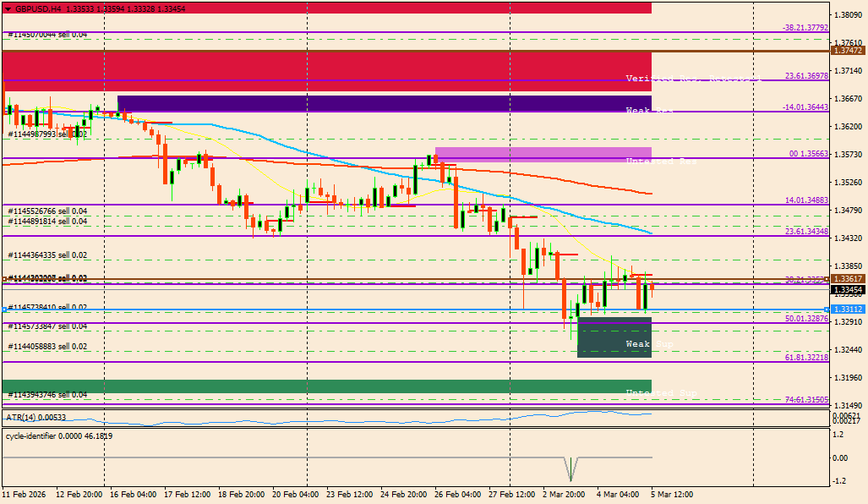This screenshot has height=504, width=868.
Task: Select the Fibonacci label ending 1.34883
Action: pos(806,200)
